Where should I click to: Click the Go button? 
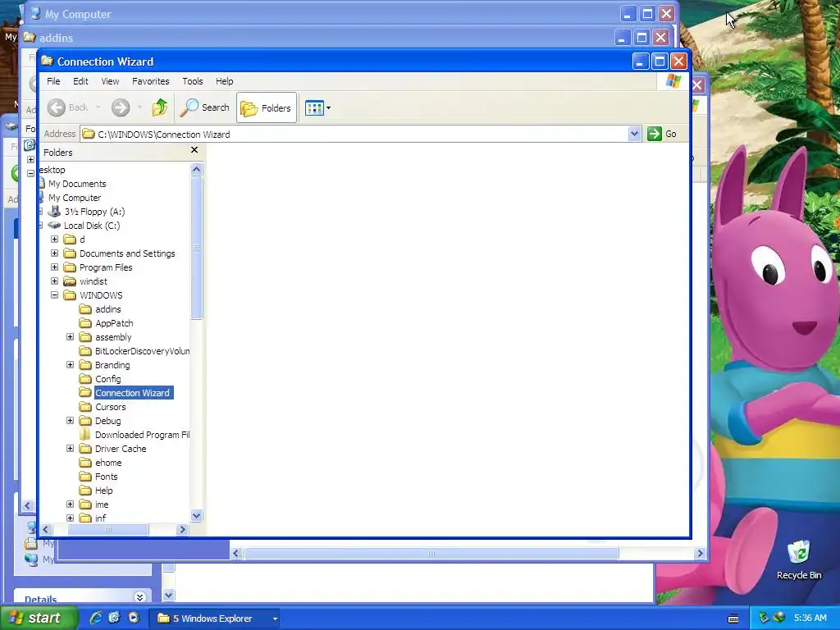point(662,134)
